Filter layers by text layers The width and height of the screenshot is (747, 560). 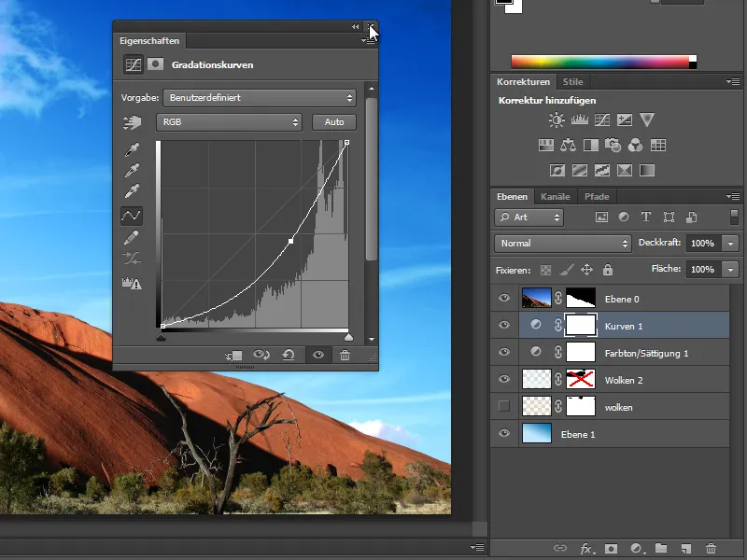(x=646, y=217)
